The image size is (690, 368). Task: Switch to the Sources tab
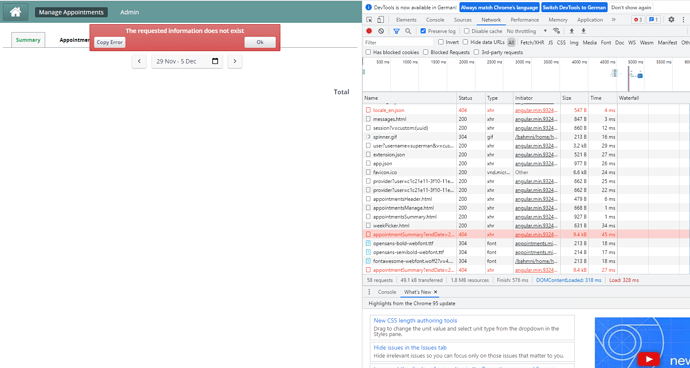point(462,20)
